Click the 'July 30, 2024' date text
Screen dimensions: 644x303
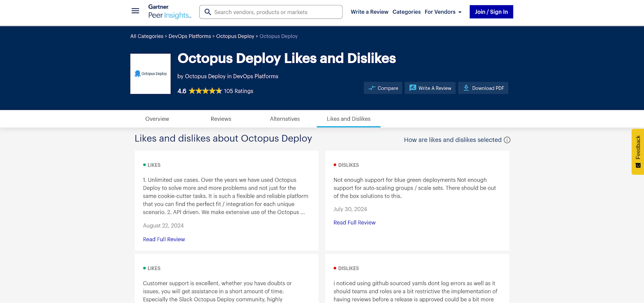click(x=350, y=209)
